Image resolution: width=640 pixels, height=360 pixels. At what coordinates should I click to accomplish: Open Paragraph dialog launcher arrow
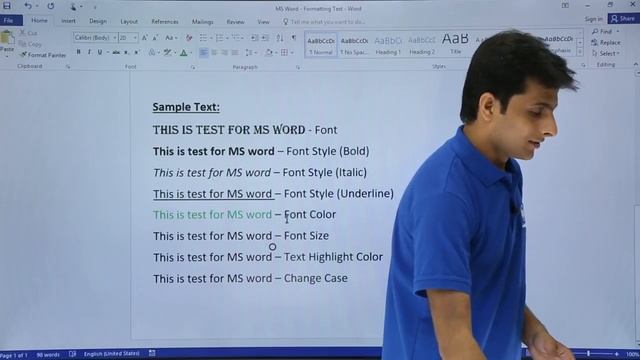(298, 67)
